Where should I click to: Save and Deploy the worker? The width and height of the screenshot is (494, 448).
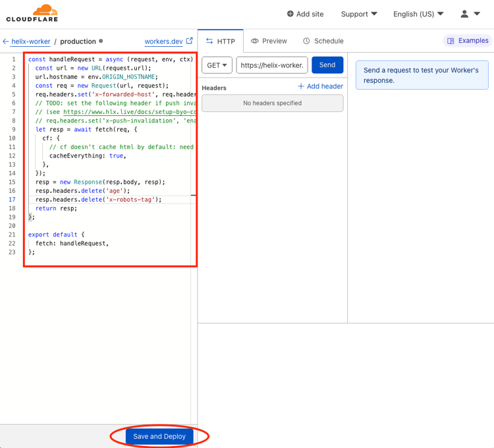[159, 436]
